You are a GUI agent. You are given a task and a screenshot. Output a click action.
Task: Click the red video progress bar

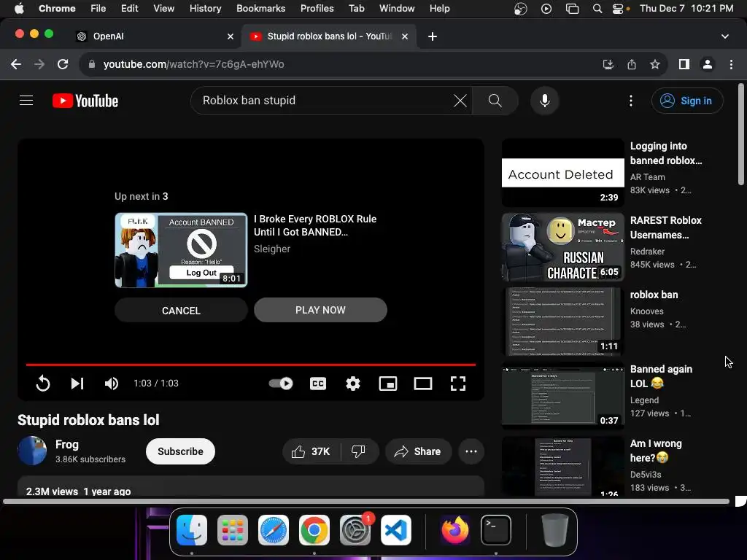pyautogui.click(x=251, y=365)
